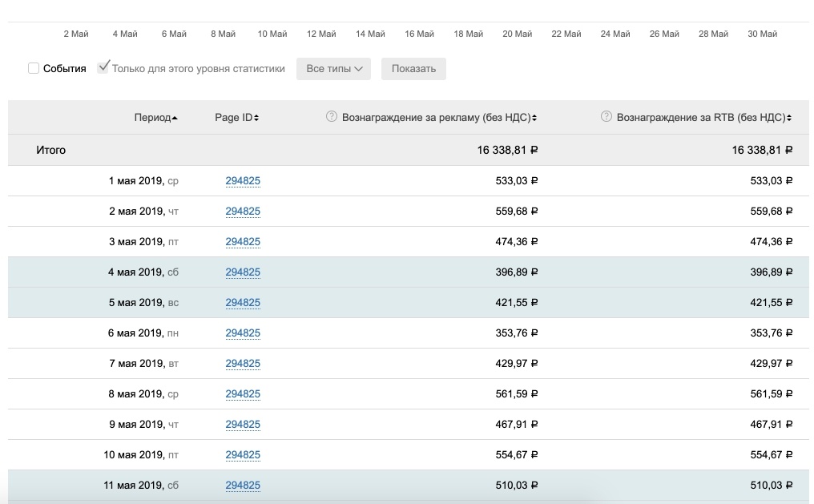
Task: Open the 'Все типы' dropdown
Action: pyautogui.click(x=333, y=69)
